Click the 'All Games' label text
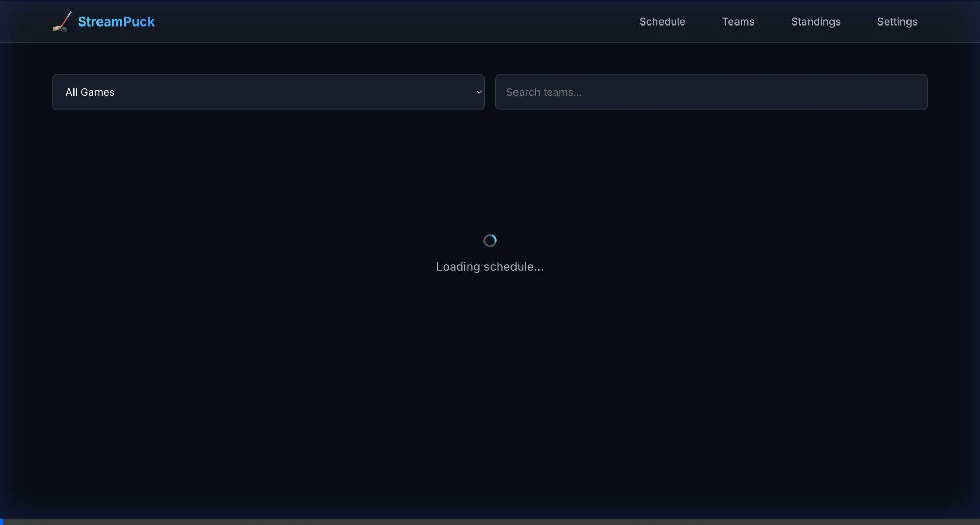Screen dimensions: 980x525 [x=90, y=92]
